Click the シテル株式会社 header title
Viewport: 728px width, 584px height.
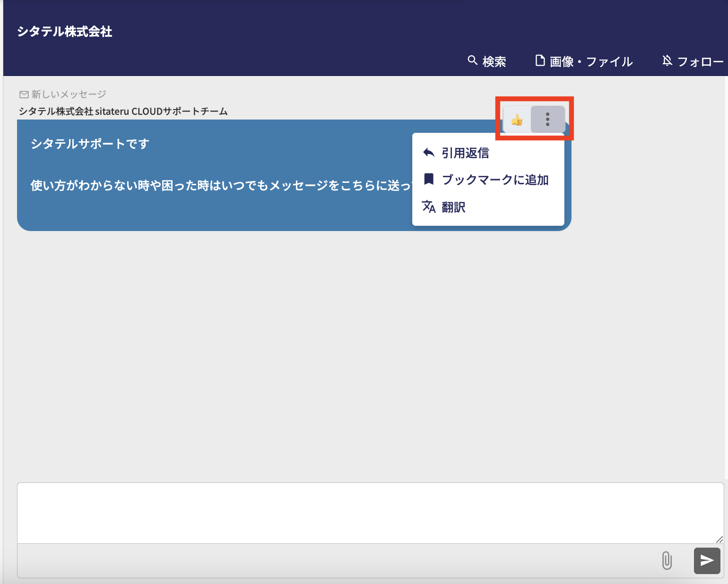click(65, 32)
